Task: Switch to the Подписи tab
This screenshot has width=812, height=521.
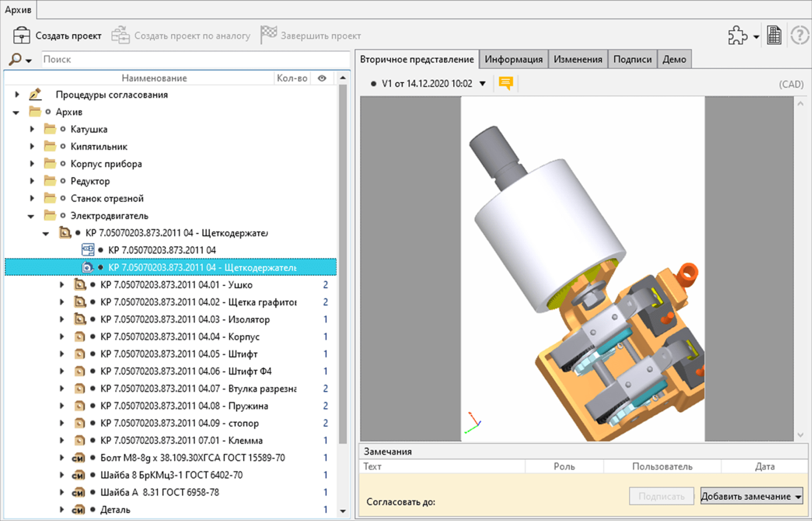Action: [x=632, y=60]
